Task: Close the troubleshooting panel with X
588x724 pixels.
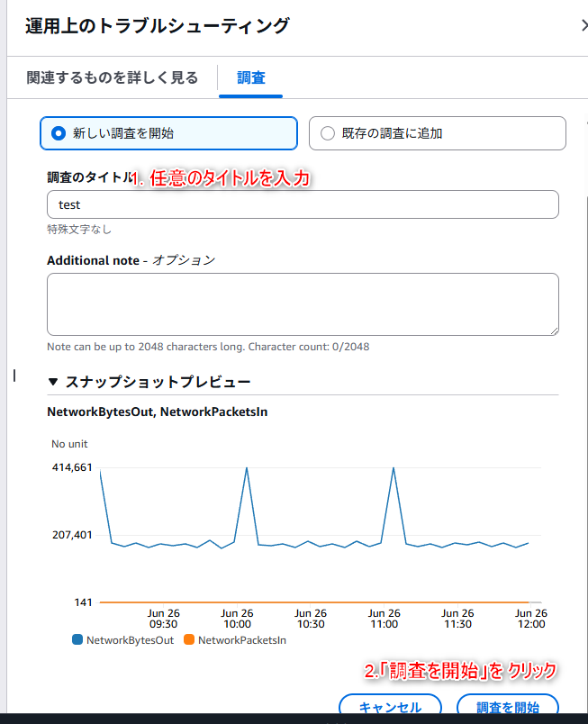Action: click(x=584, y=25)
